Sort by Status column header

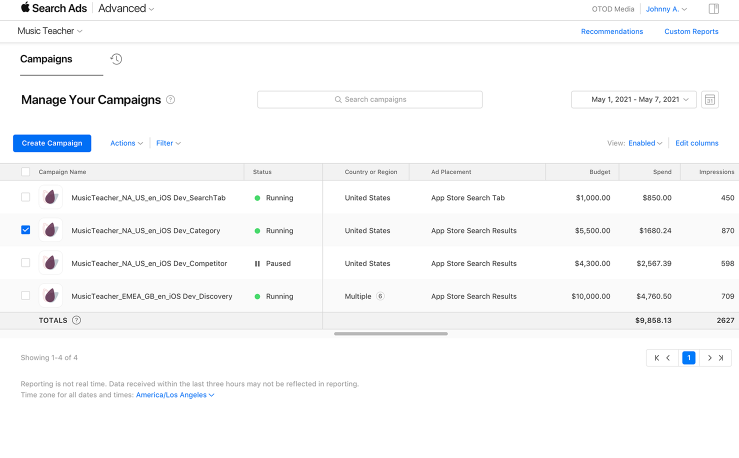[x=262, y=172]
